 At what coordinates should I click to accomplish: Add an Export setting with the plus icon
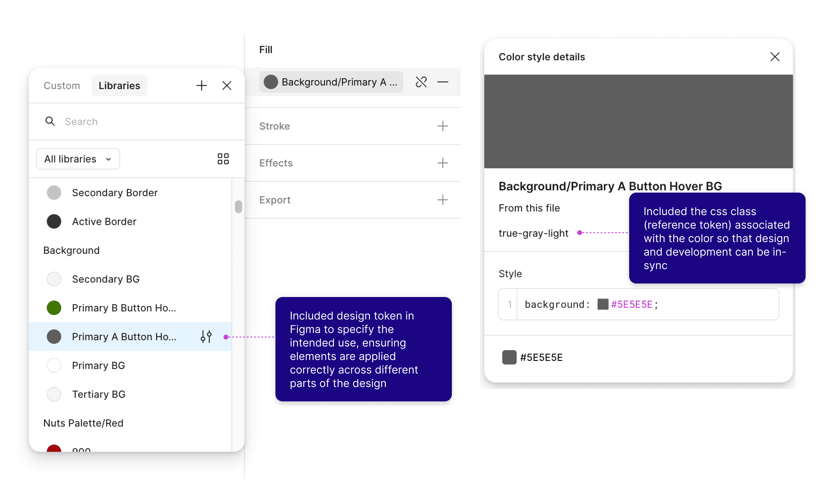(x=443, y=200)
